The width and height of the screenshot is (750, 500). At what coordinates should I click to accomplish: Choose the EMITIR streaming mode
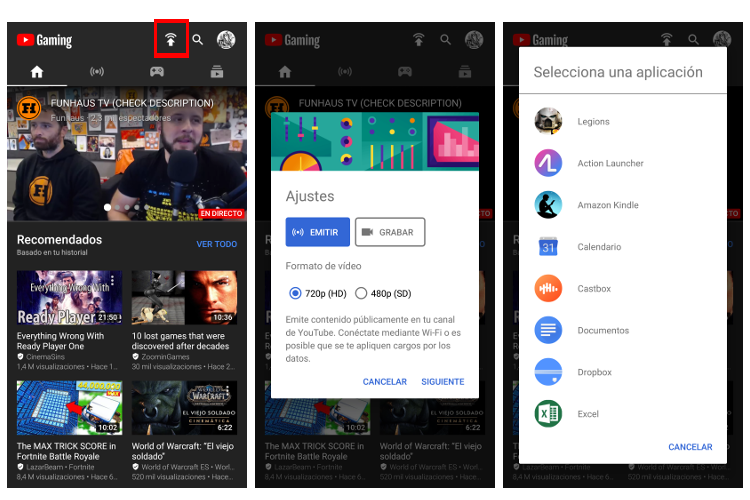tap(317, 232)
